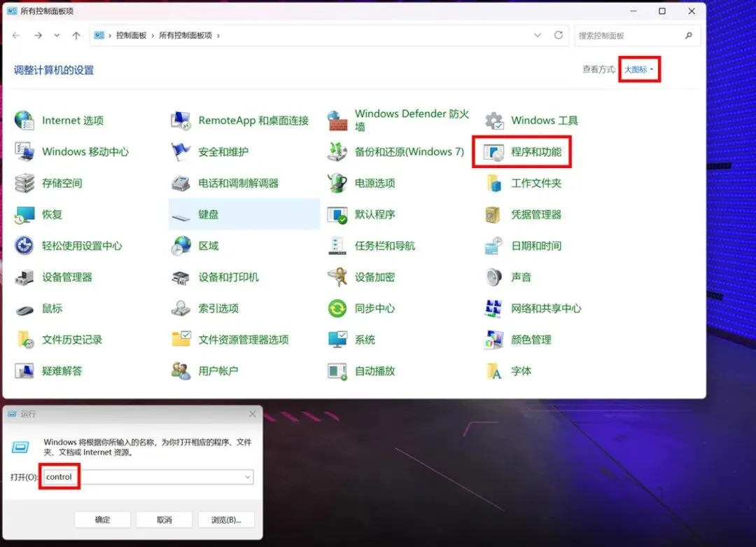Open the 颜色管理 icon
756x547 pixels.
coord(493,340)
